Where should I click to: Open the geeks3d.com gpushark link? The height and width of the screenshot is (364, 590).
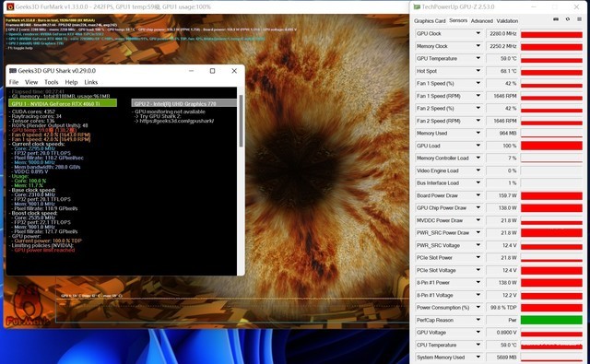[177, 121]
